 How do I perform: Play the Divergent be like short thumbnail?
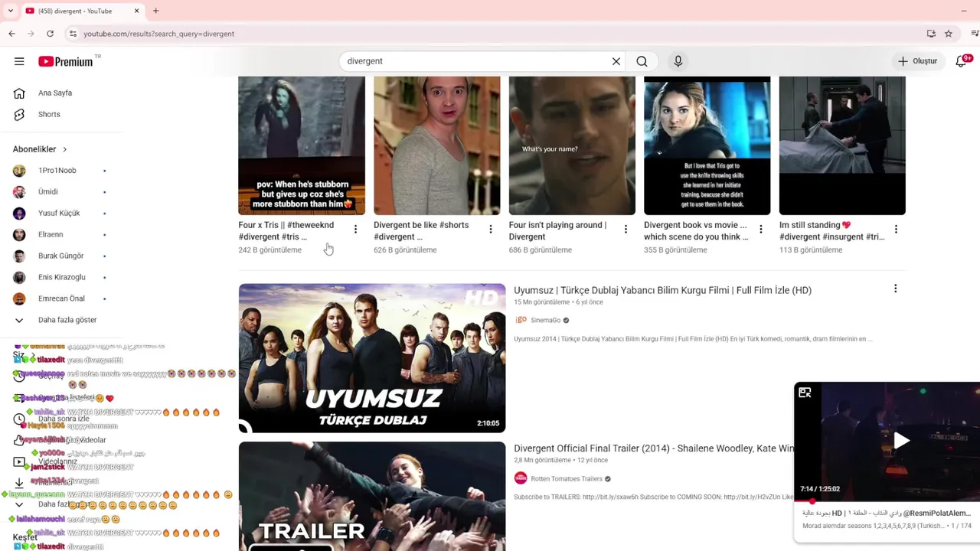(x=436, y=145)
